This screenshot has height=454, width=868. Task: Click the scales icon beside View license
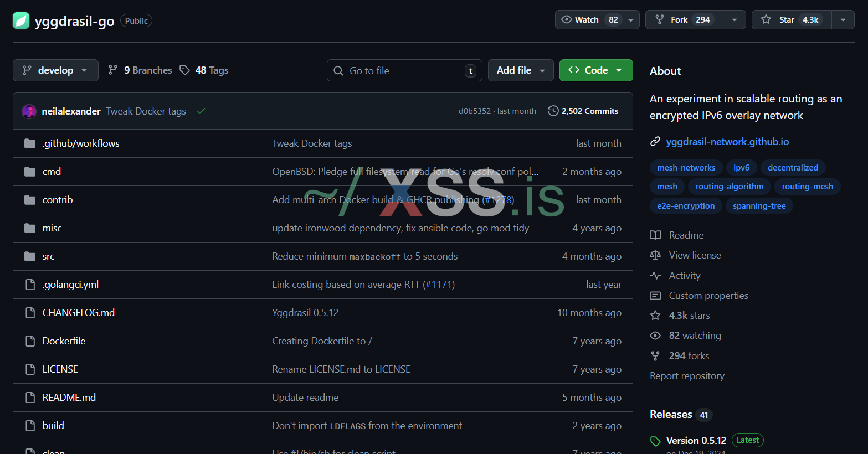click(x=655, y=255)
